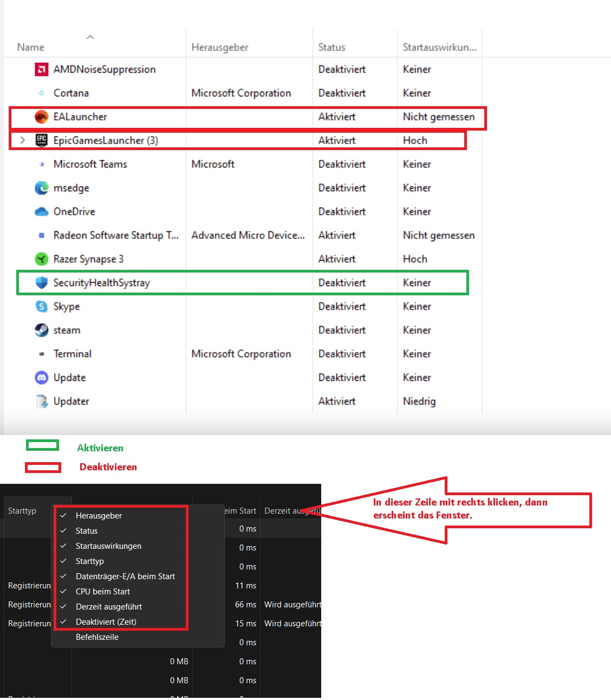
Task: Click the Terminal icon
Action: (41, 354)
